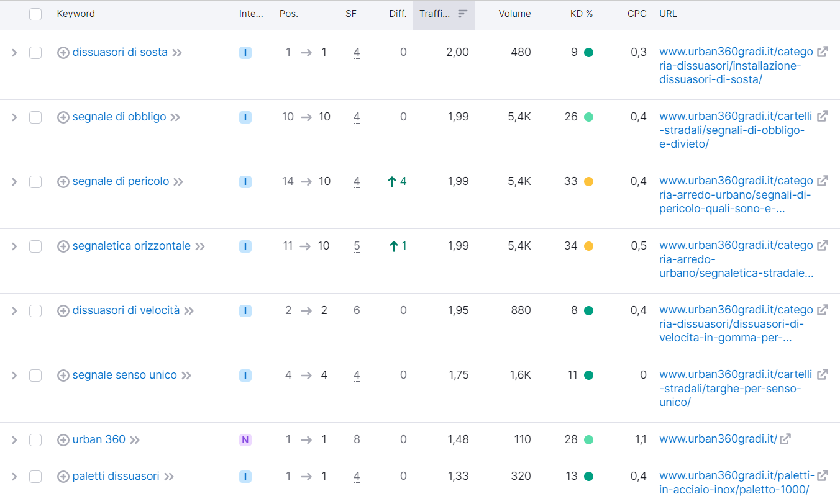This screenshot has width=840, height=504.
Task: Sort table by Volume column
Action: click(514, 14)
